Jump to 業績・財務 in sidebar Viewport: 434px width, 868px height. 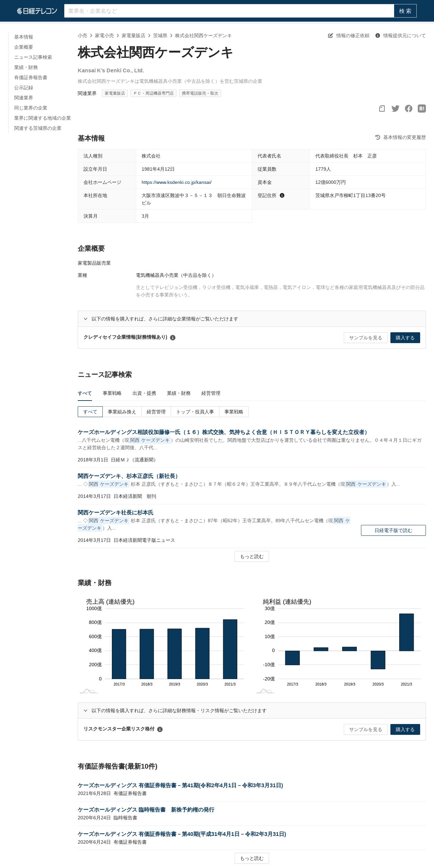pos(26,67)
